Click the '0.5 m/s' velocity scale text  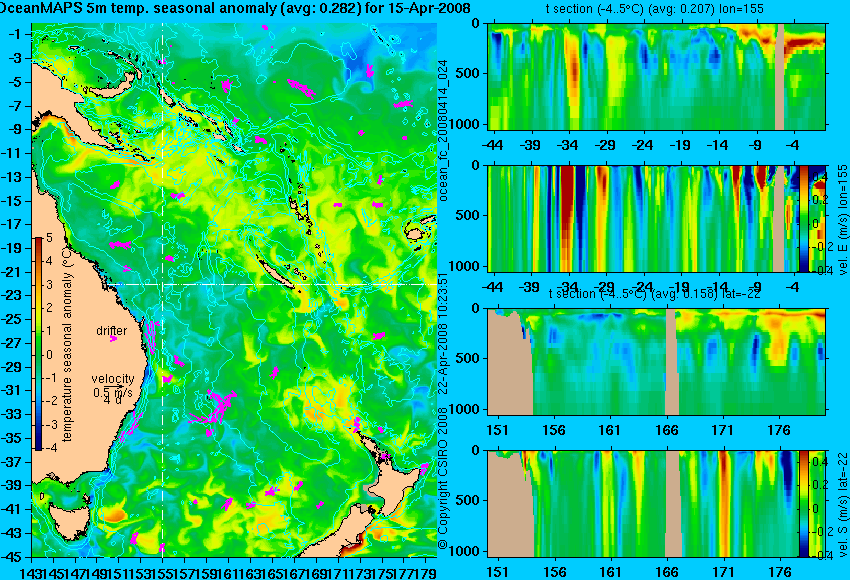113,391
